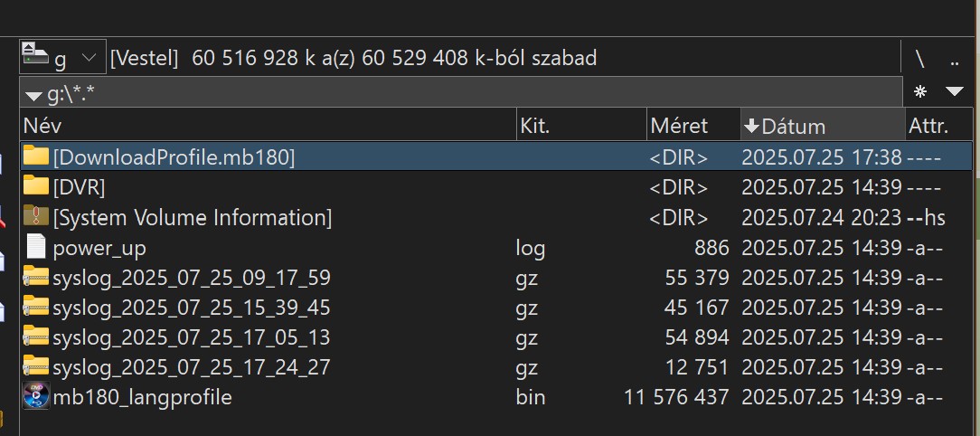Select syslog_2025_07_25_17_24_27 archive icon
This screenshot has width=980, height=436.
(x=35, y=366)
